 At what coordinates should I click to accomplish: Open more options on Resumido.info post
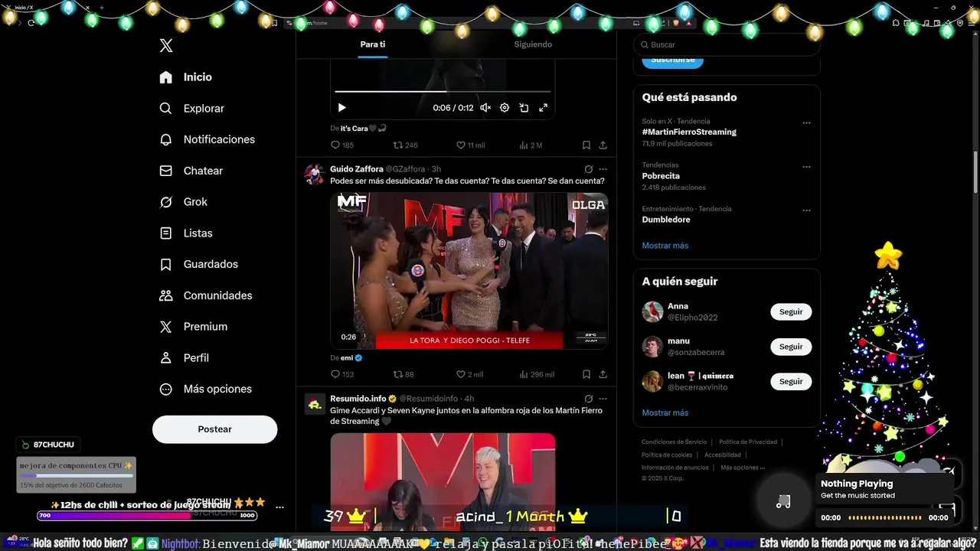pyautogui.click(x=603, y=399)
